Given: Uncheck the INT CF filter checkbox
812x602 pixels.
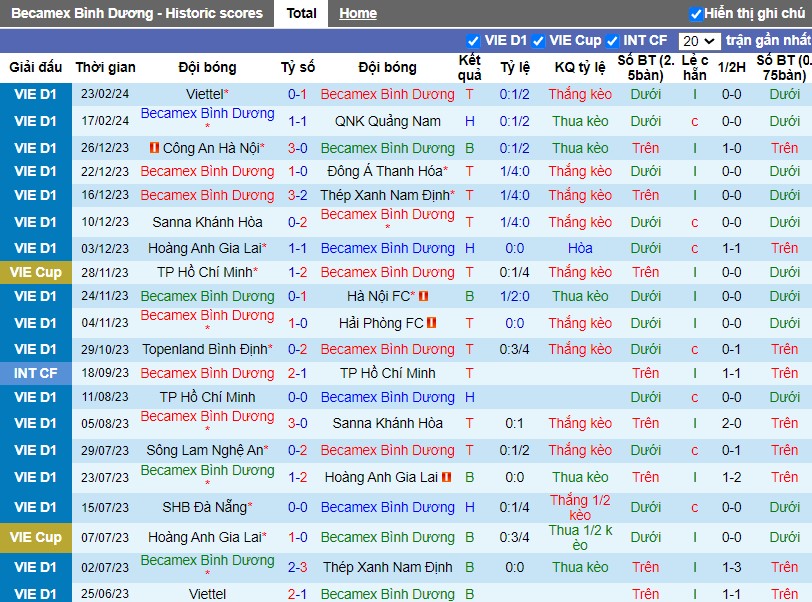Looking at the screenshot, I should (612, 41).
